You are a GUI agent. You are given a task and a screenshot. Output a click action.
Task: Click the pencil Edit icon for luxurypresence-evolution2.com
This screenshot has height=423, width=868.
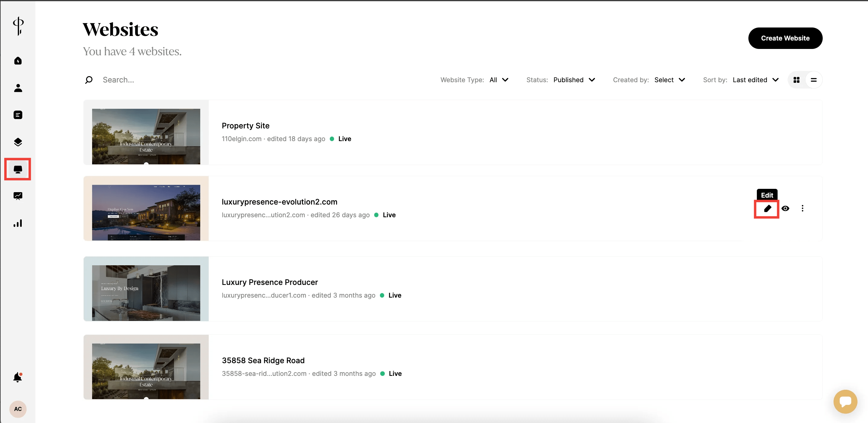767,209
